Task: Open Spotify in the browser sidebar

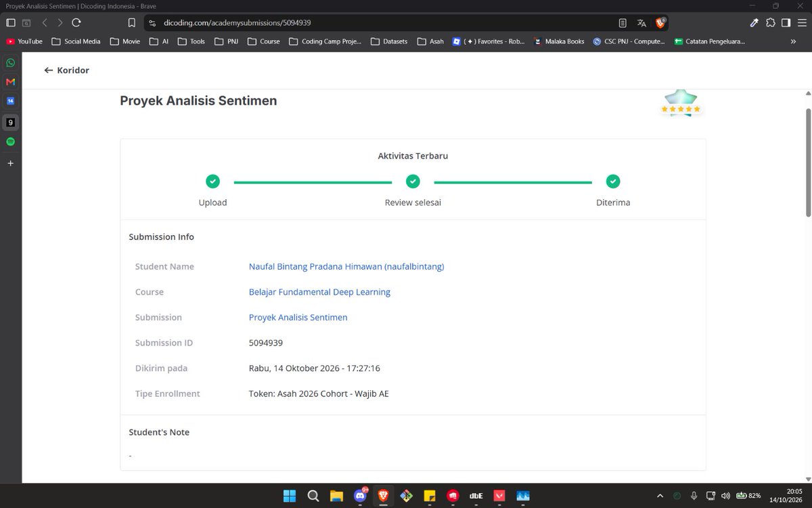Action: 10,142
